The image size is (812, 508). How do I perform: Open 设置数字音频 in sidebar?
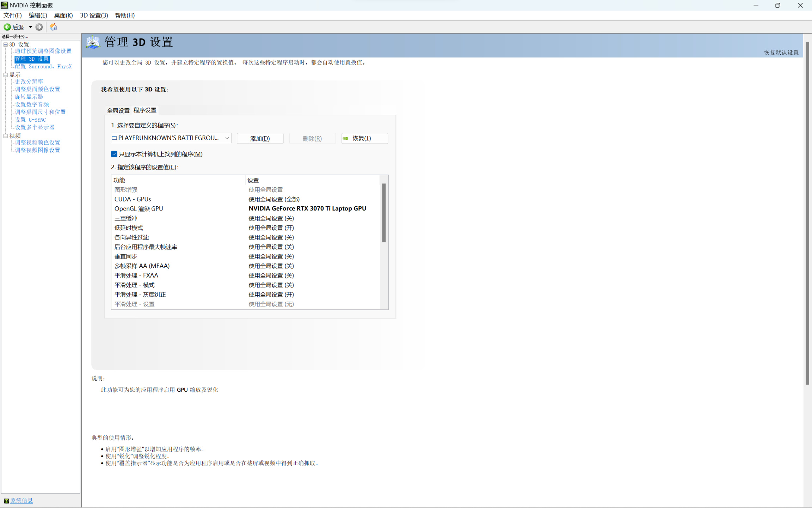tap(32, 104)
